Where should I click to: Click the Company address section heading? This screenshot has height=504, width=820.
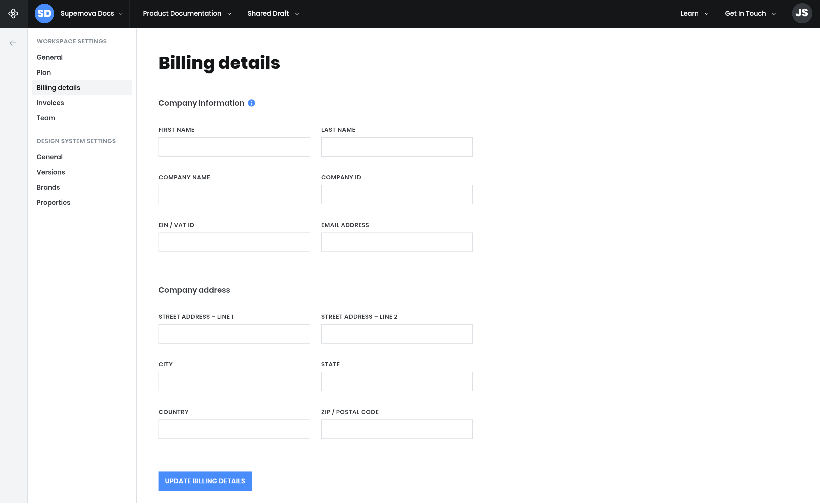pyautogui.click(x=194, y=290)
